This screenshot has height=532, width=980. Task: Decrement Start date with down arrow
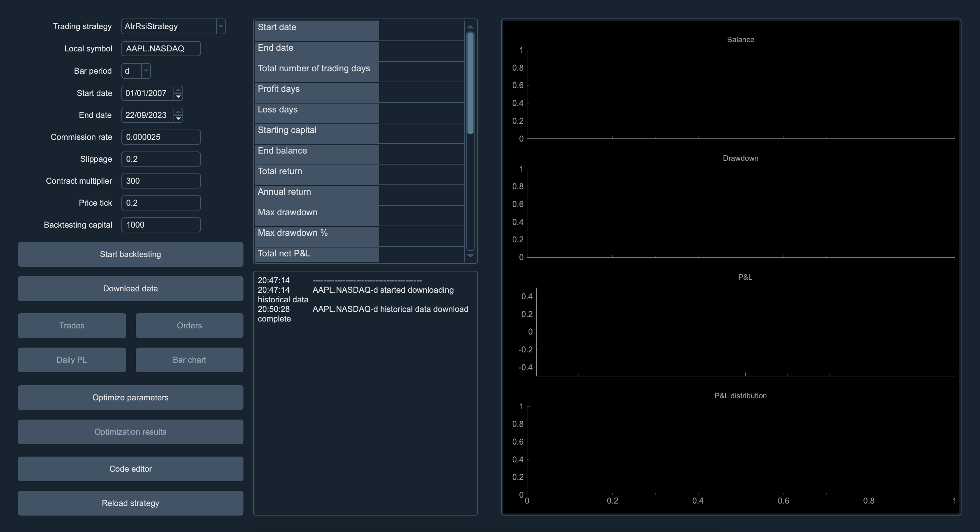[178, 97]
